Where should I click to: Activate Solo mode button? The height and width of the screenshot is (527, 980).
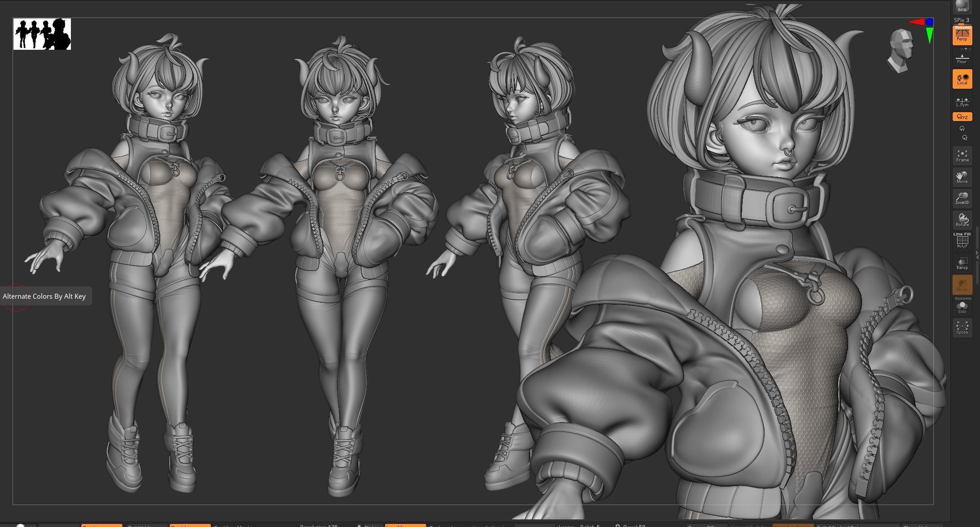962,307
